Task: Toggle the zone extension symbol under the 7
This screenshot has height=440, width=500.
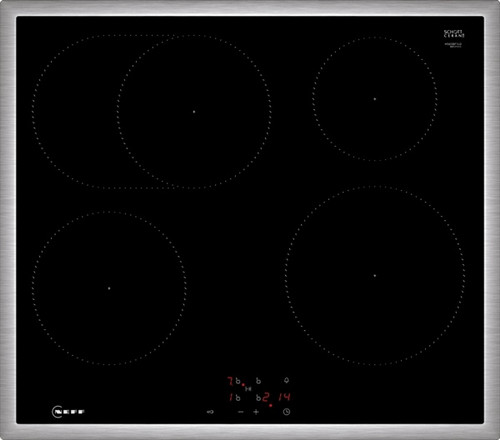Action: point(248,389)
